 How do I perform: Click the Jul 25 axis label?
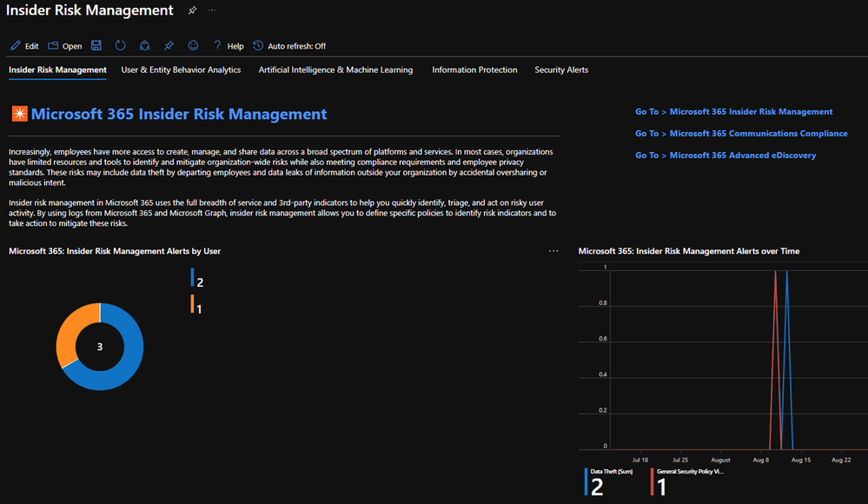point(680,460)
